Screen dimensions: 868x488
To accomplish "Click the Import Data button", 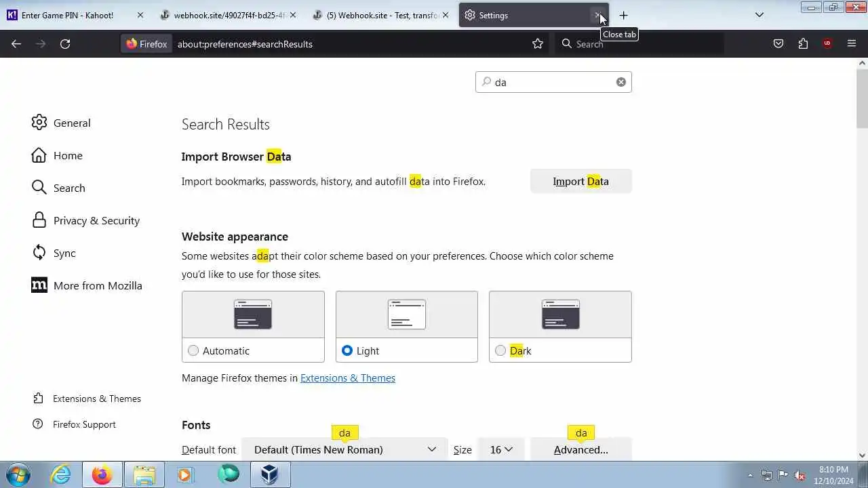I will [580, 181].
